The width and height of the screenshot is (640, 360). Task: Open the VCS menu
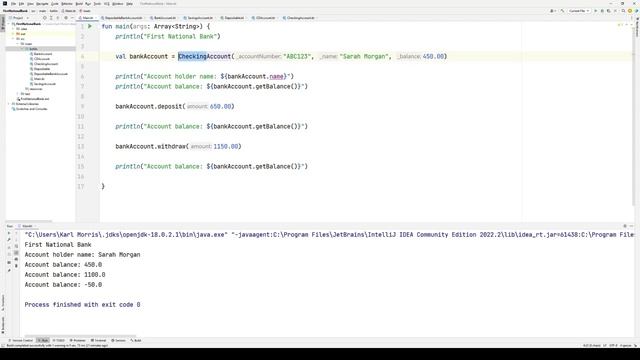point(107,4)
